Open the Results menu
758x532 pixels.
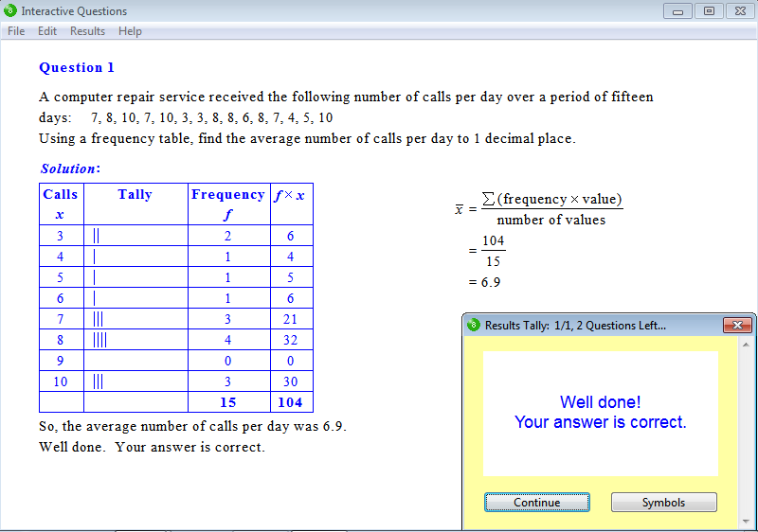point(87,31)
